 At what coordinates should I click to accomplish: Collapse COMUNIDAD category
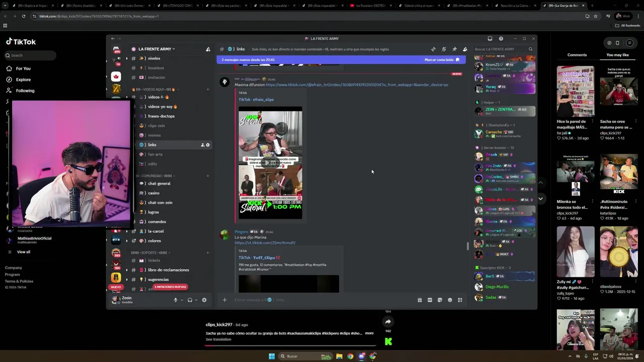click(x=154, y=176)
